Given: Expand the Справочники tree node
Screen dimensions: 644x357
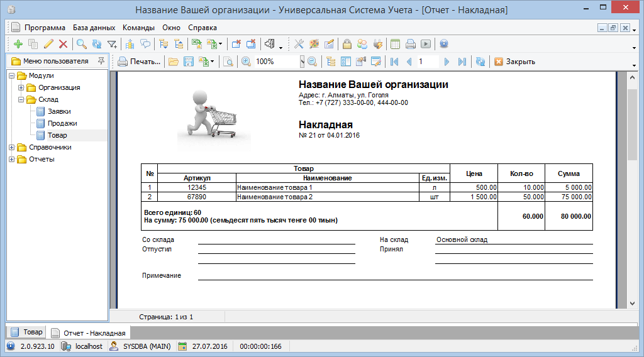Looking at the screenshot, I should [12, 147].
